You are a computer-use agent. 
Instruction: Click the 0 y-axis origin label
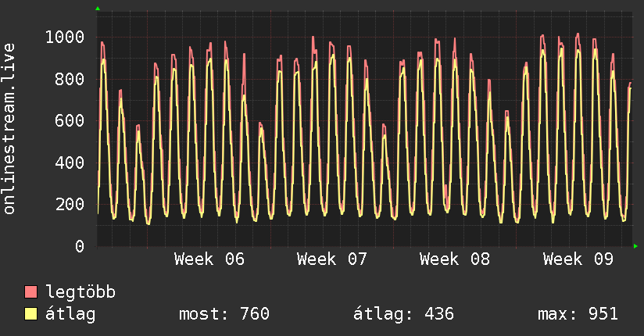pyautogui.click(x=79, y=247)
